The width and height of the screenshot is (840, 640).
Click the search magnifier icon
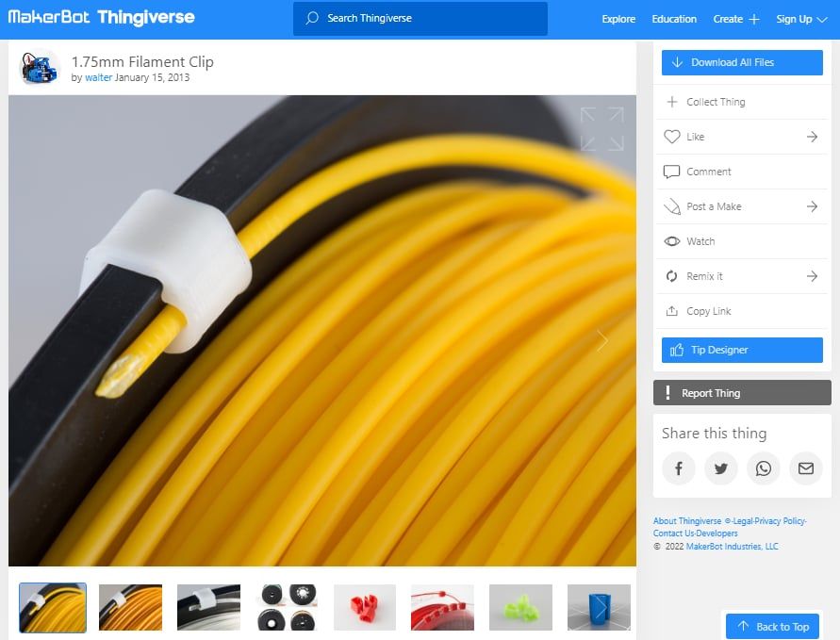311,18
